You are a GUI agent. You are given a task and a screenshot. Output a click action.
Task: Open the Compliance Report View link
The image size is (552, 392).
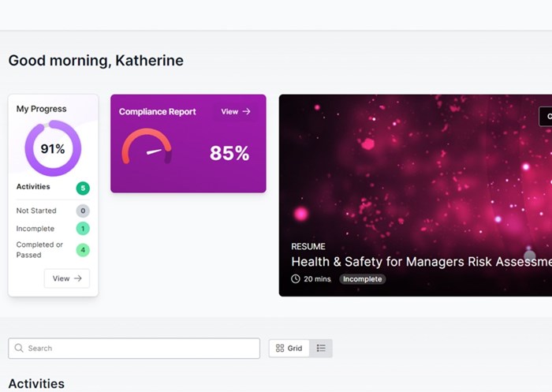tap(236, 112)
